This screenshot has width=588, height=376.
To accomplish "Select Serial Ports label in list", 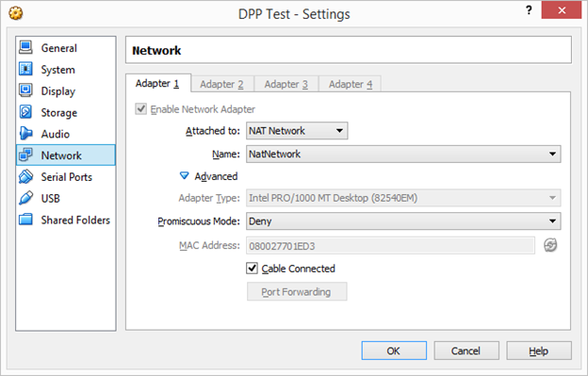I will click(66, 177).
